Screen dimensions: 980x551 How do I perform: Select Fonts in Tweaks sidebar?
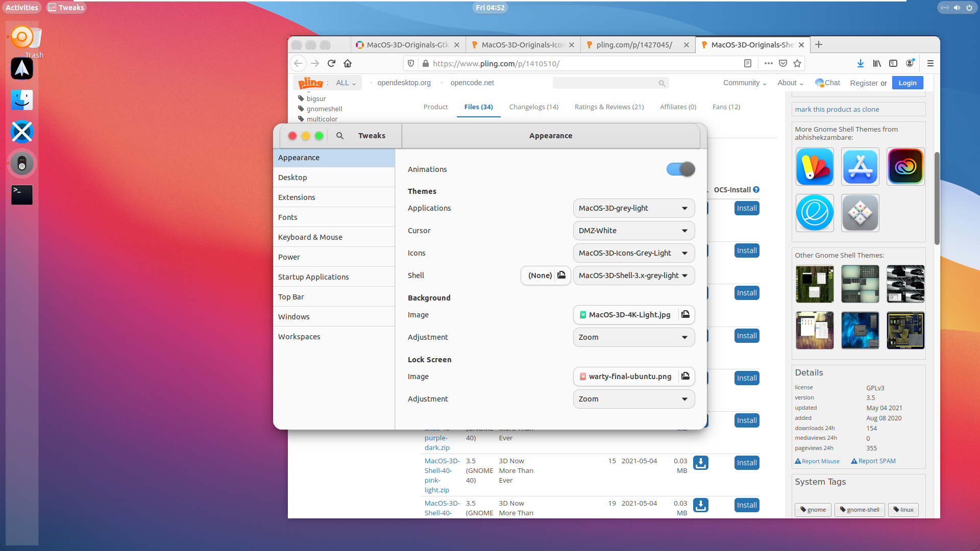(x=334, y=217)
